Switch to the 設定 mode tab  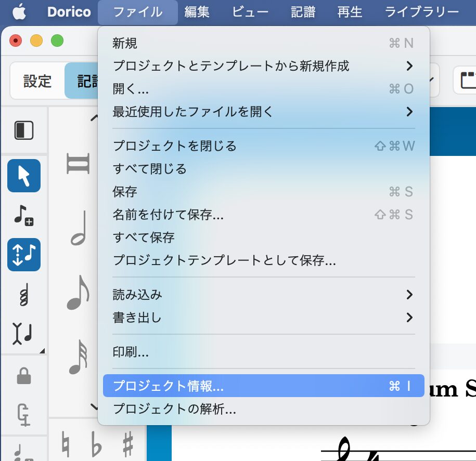37,81
